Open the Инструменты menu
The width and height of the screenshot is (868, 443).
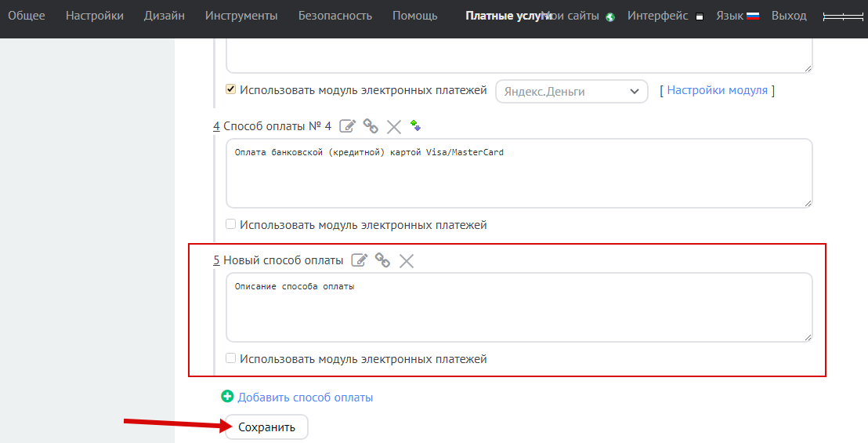[241, 16]
